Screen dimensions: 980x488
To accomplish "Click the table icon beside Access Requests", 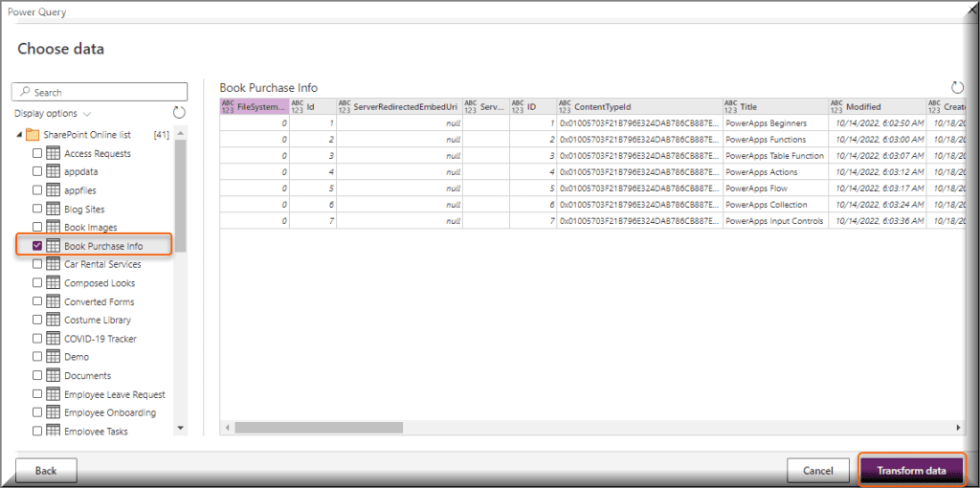I will [x=54, y=153].
